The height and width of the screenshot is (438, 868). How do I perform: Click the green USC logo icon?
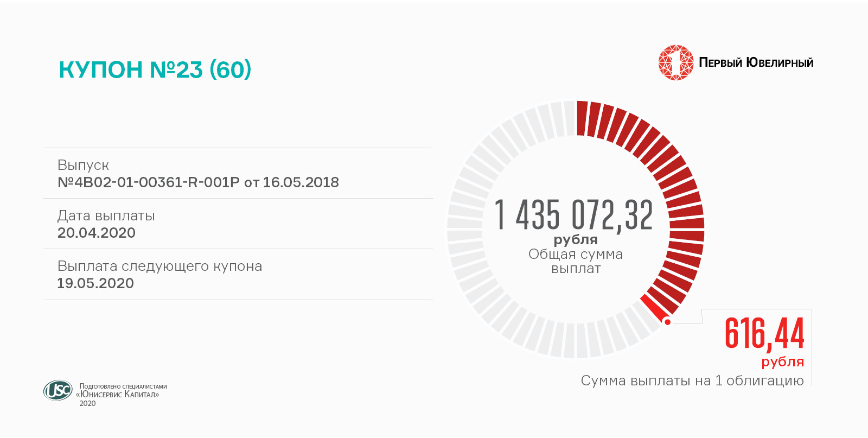tap(58, 390)
